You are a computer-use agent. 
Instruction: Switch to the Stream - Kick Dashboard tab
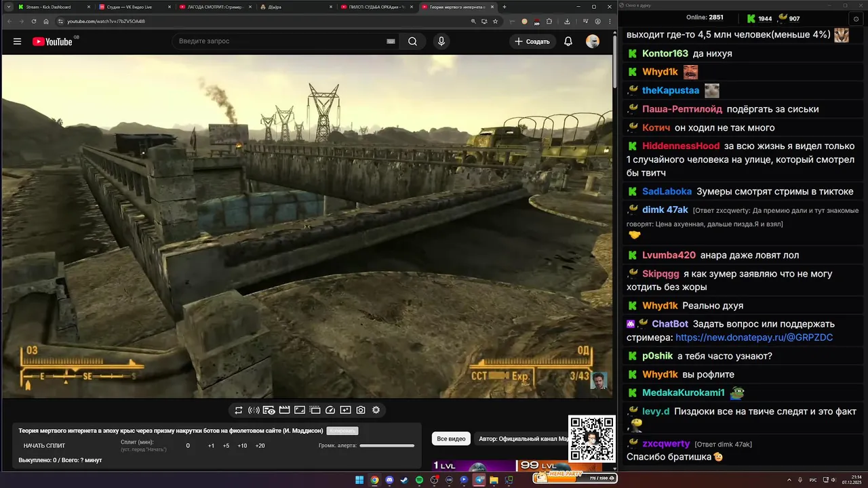coord(53,7)
